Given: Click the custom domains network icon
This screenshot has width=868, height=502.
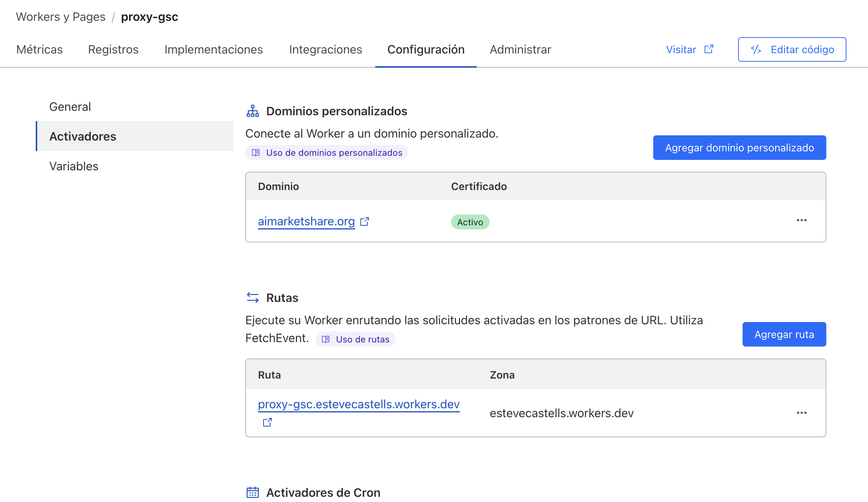Looking at the screenshot, I should tap(252, 111).
